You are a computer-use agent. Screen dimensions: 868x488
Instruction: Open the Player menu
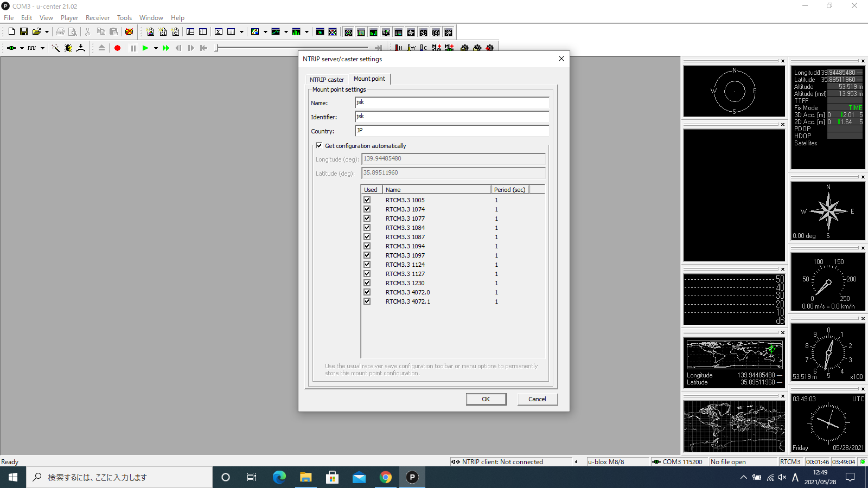point(69,18)
